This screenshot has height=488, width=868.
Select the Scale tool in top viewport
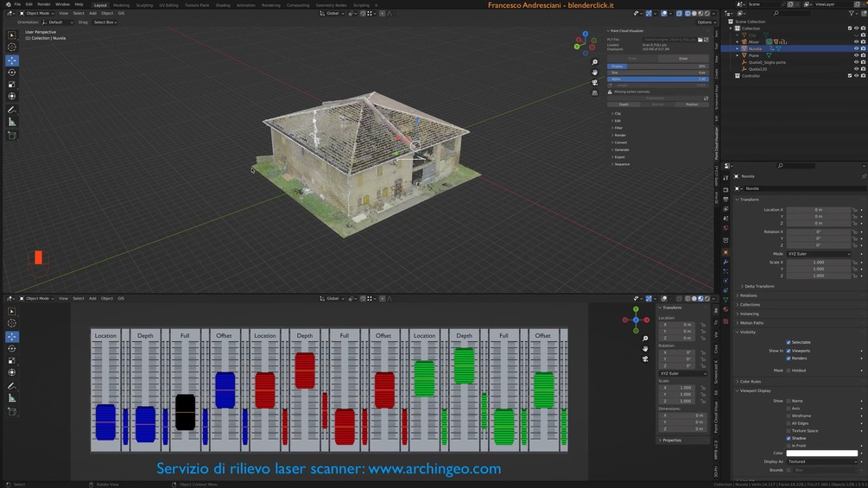click(11, 84)
